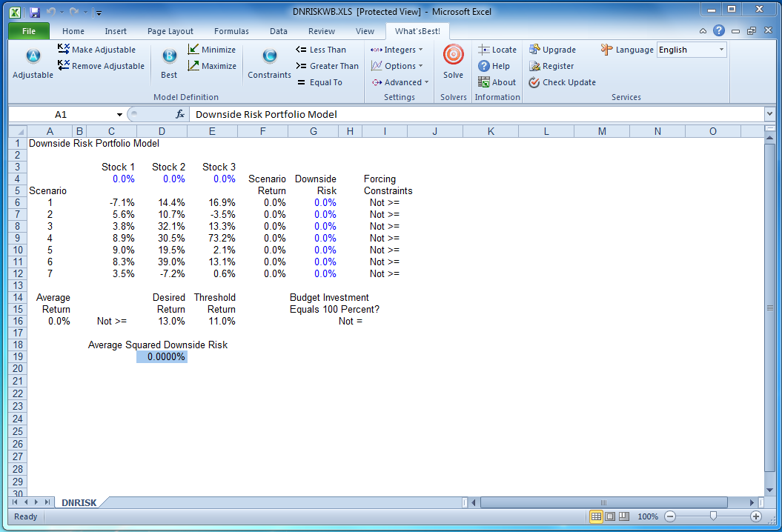Click the Best button icon
Image resolution: width=782 pixels, height=532 pixels.
(x=169, y=57)
